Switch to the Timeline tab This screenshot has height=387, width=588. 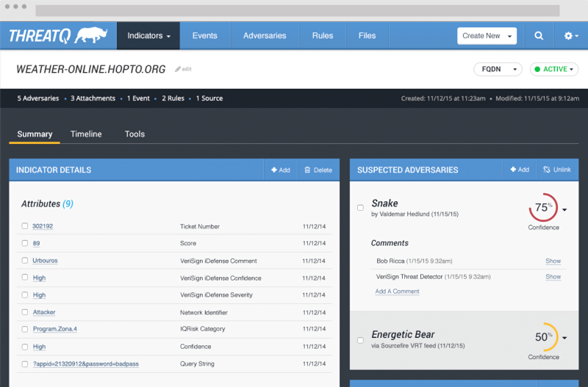coord(86,134)
